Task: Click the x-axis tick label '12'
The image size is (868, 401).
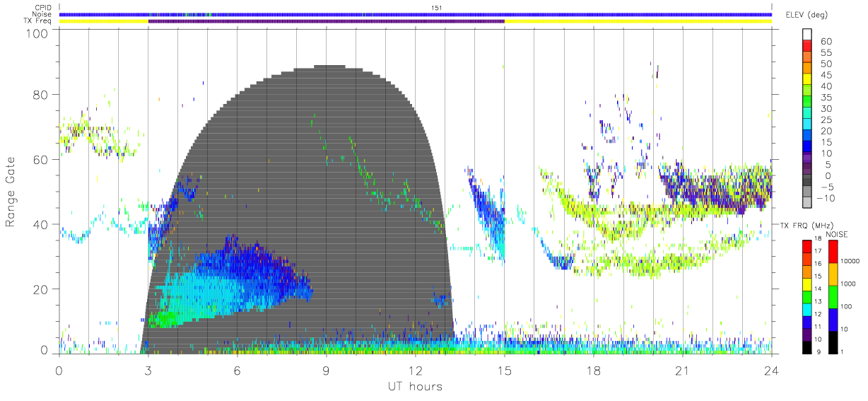Action: click(415, 371)
